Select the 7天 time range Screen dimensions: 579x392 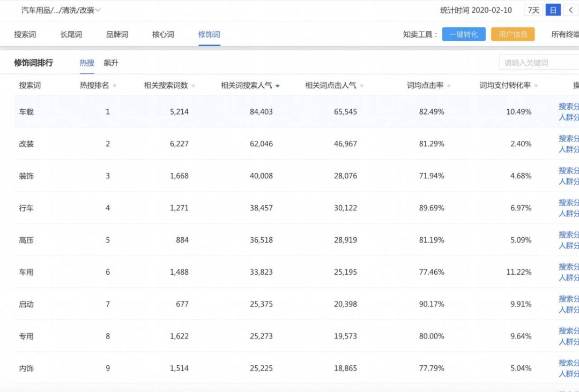click(533, 10)
